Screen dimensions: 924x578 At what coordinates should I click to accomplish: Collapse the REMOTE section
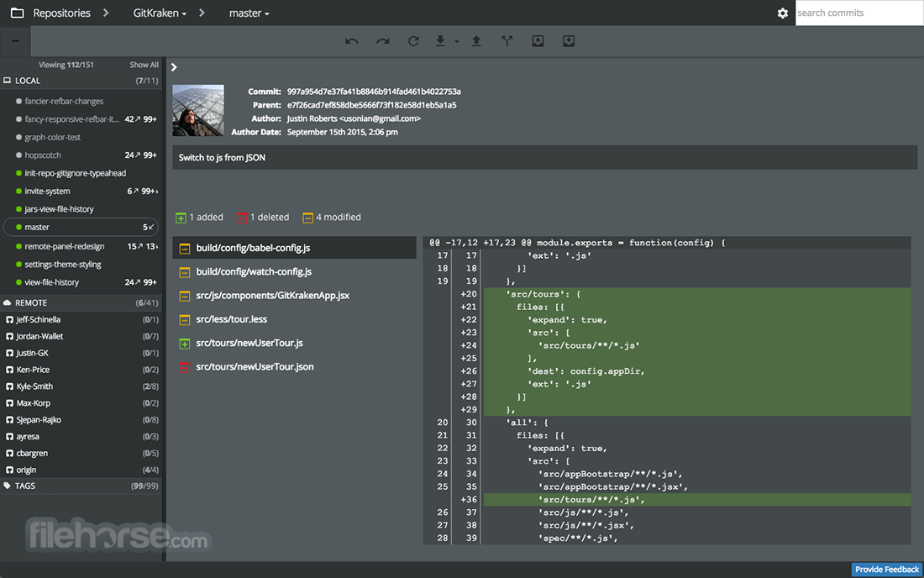(81, 302)
